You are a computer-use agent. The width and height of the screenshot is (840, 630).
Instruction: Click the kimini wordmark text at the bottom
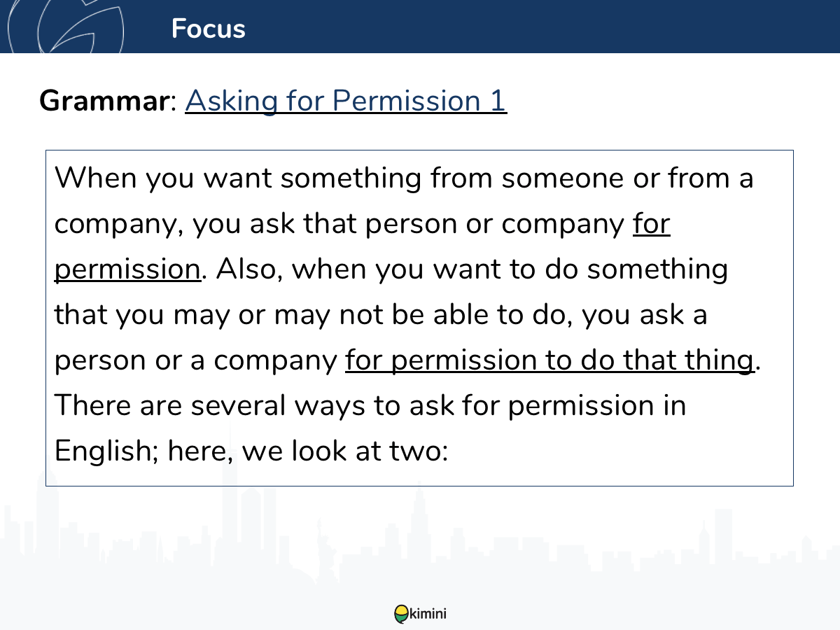point(428,615)
